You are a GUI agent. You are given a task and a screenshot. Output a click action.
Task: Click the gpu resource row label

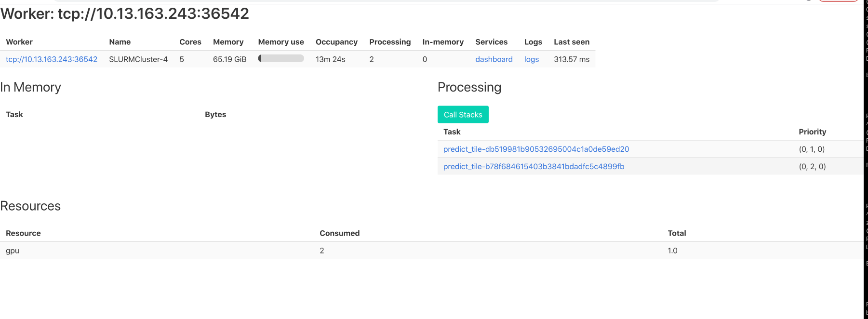click(13, 251)
